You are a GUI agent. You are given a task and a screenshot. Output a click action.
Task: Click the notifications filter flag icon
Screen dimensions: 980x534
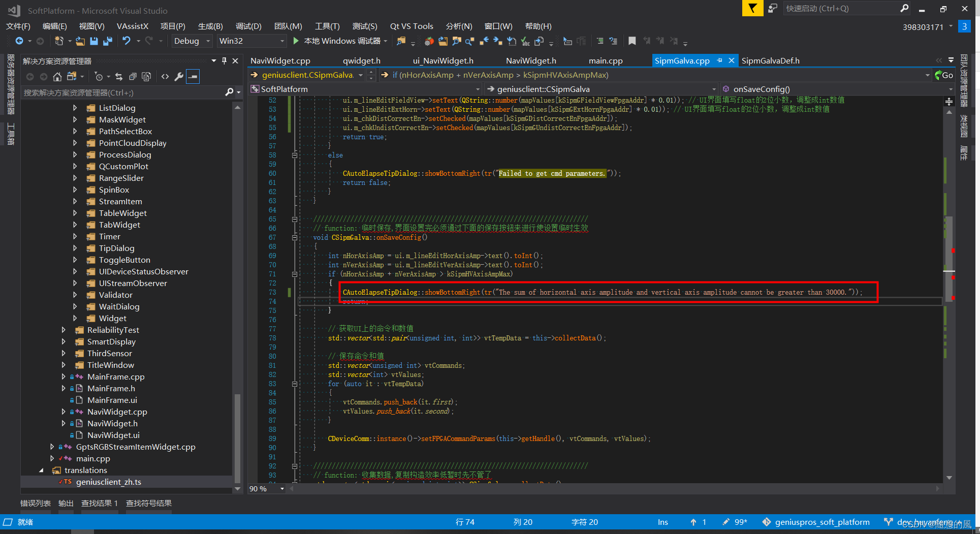pyautogui.click(x=752, y=8)
